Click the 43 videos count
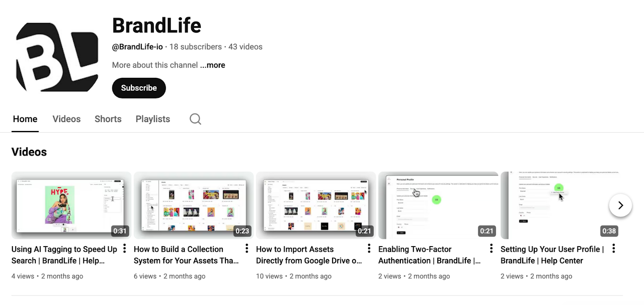Image resolution: width=644 pixels, height=305 pixels. pos(246,47)
